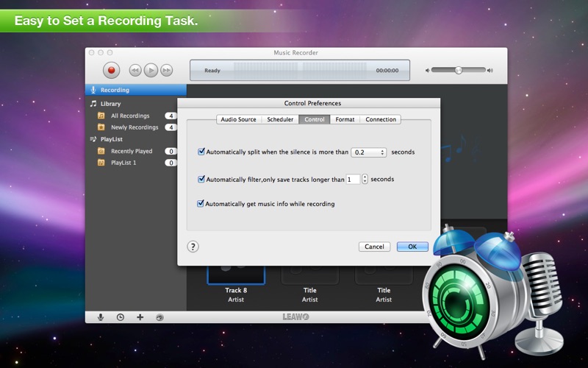Click the plus add icon in bottom bar
The height and width of the screenshot is (368, 588).
tap(140, 317)
